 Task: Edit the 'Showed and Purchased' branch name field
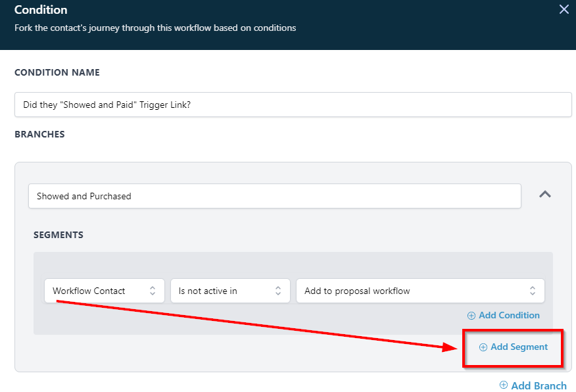pos(274,196)
